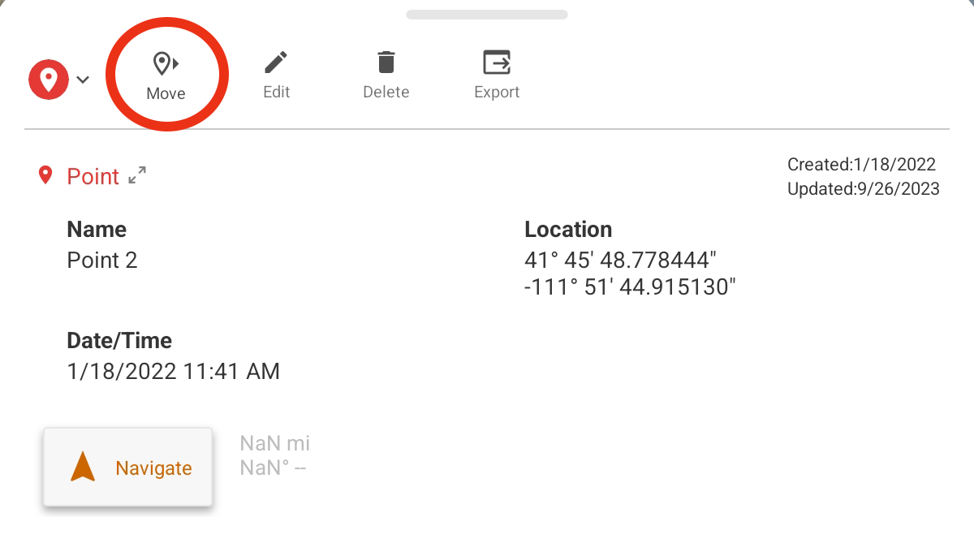
Task: Click the Updated:9/26/2023 text
Action: click(864, 189)
